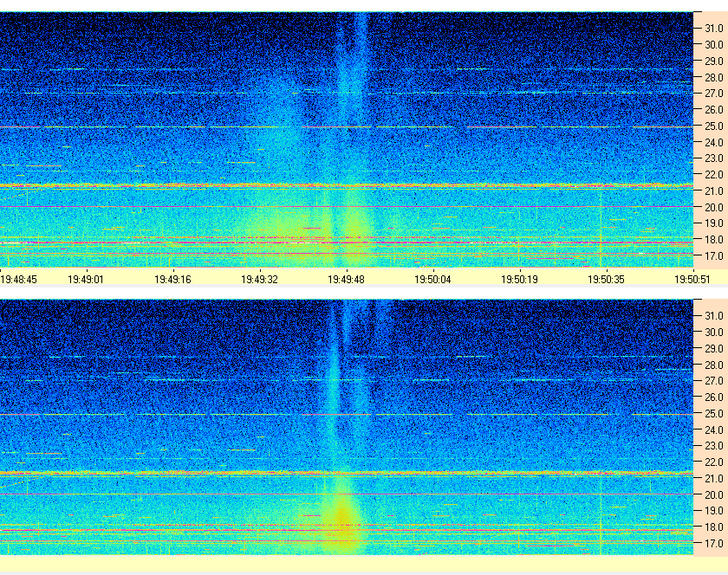The width and height of the screenshot is (728, 575).
Task: Click the 19:50:04 time axis label
Action: [x=432, y=280]
